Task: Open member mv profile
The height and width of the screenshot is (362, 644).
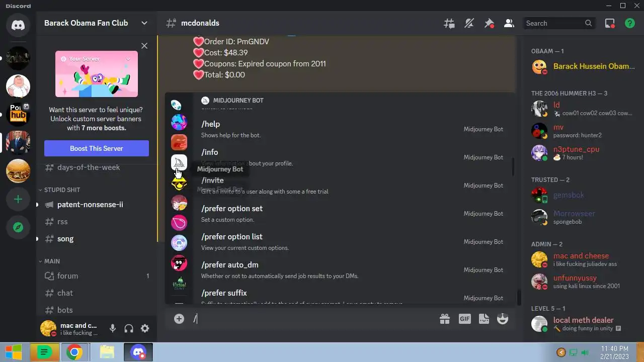Action: 583,131
